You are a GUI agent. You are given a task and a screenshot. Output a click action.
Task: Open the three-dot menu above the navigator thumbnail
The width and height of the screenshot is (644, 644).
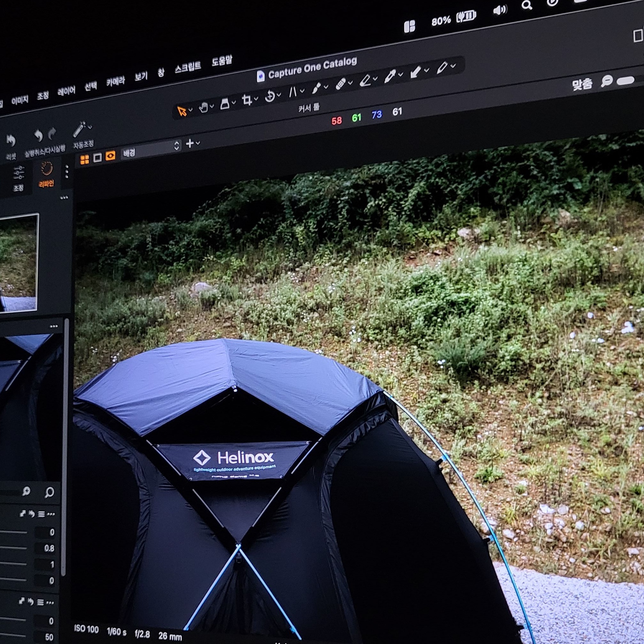point(64,198)
